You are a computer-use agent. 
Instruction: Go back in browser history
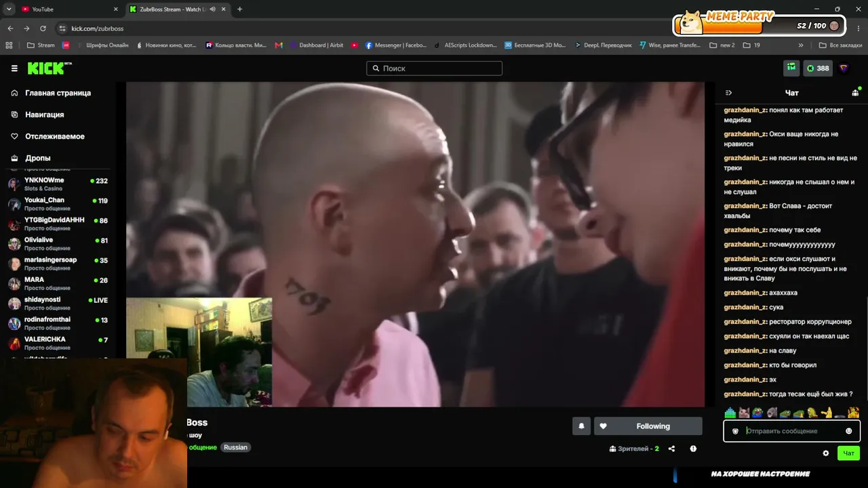tap(10, 28)
